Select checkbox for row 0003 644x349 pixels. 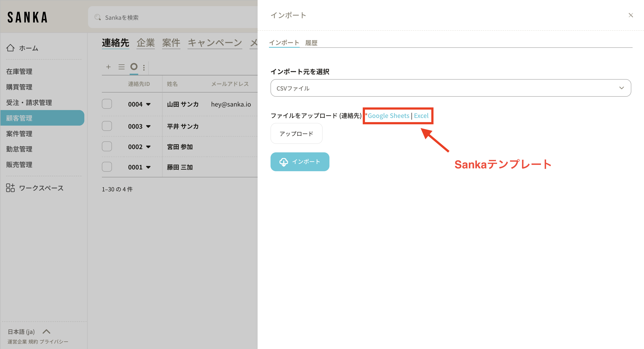tap(107, 126)
